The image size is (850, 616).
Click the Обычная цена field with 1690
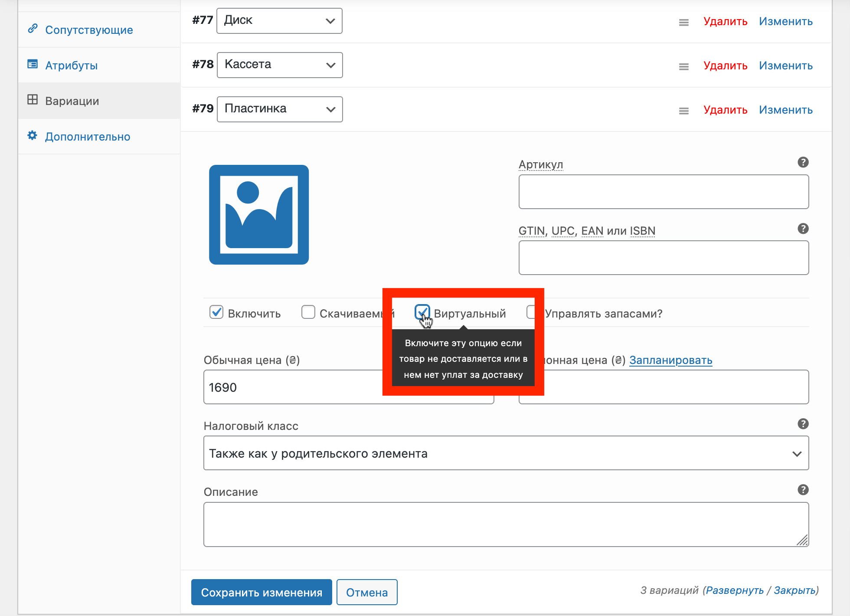coord(349,387)
